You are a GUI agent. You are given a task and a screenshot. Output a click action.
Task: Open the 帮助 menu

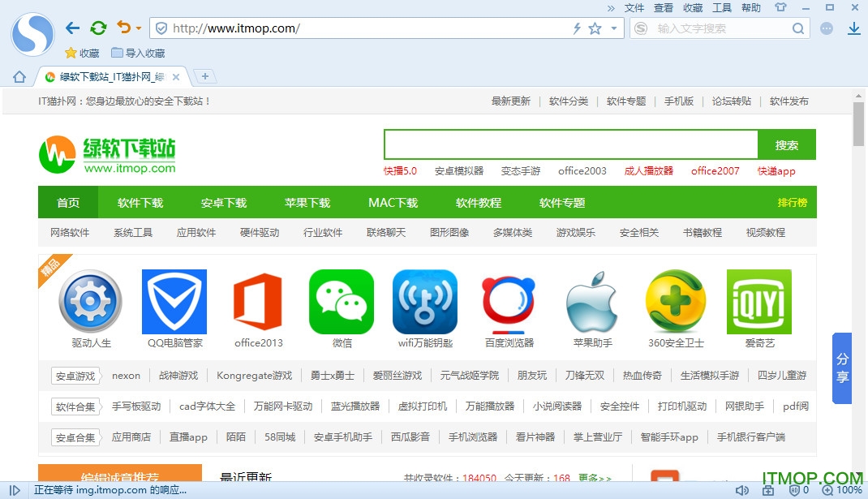(x=751, y=8)
